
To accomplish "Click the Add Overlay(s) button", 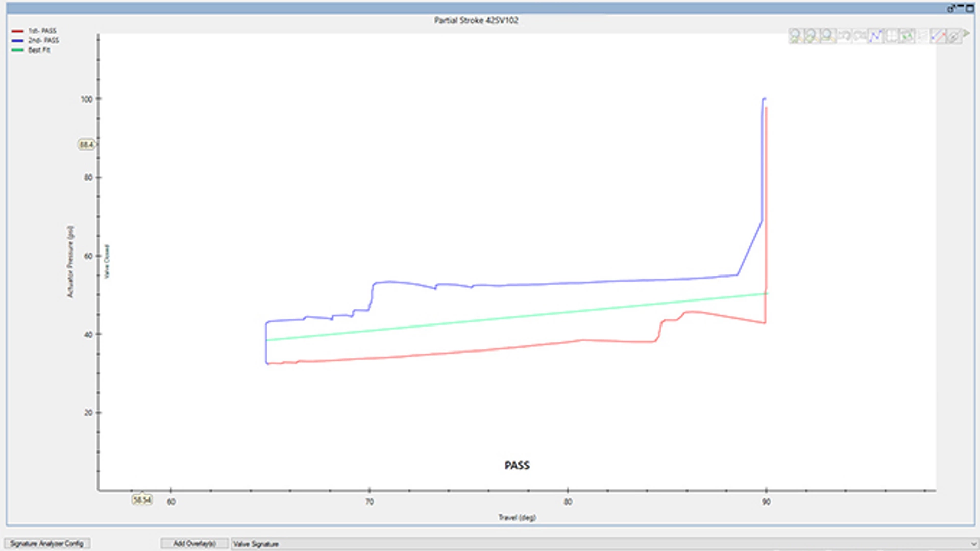I will click(194, 544).
